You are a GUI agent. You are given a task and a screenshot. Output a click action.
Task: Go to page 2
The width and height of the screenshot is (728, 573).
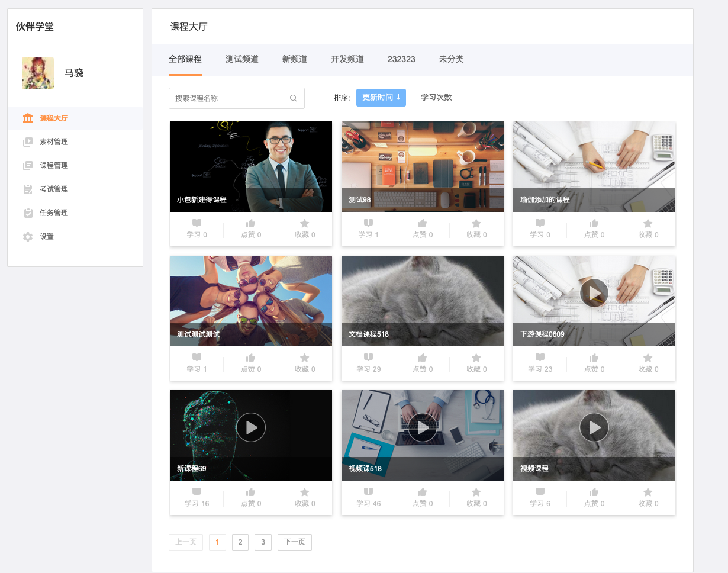point(240,542)
